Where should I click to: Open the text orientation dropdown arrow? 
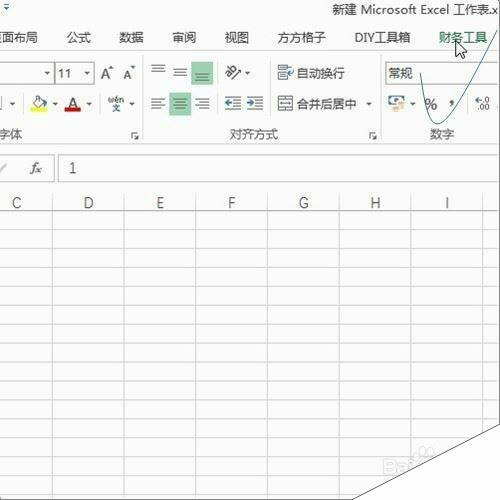pyautogui.click(x=247, y=73)
